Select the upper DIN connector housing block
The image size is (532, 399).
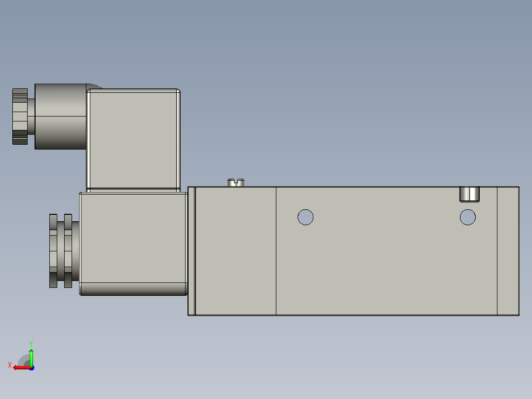133,139
